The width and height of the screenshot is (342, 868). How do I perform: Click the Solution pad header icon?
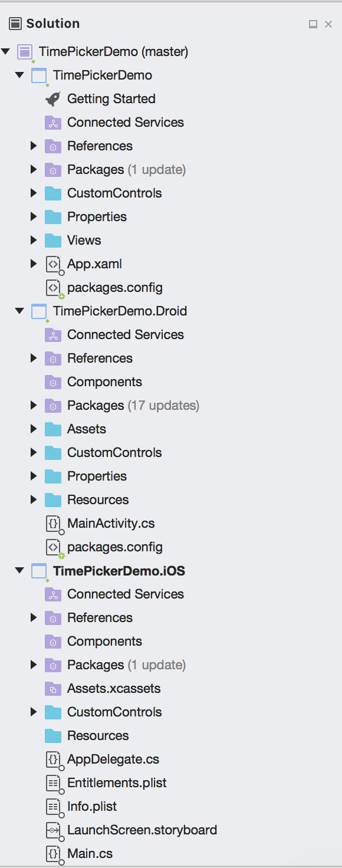pos(15,24)
